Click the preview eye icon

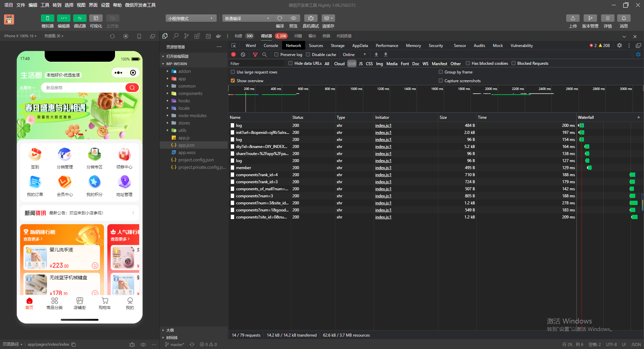coord(293,18)
